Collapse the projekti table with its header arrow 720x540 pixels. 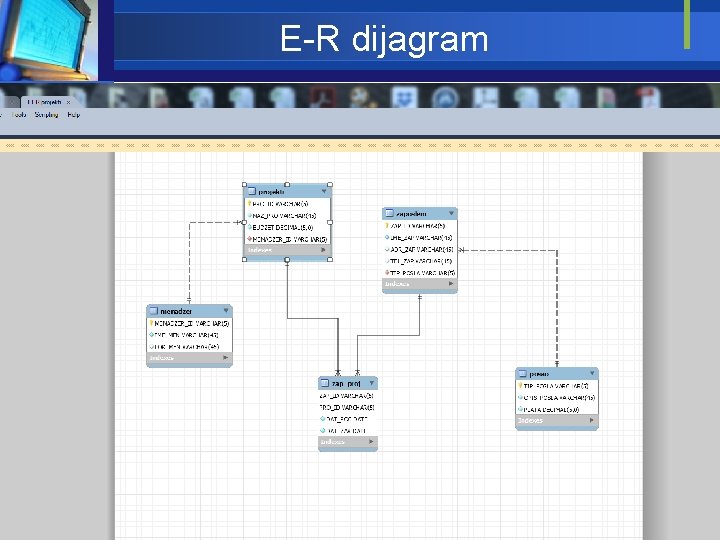324,191
